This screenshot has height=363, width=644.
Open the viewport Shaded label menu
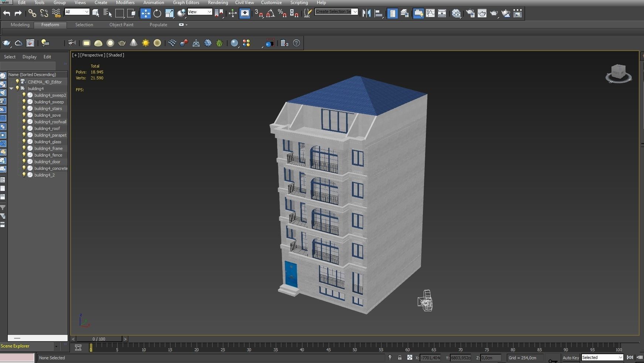(x=115, y=55)
